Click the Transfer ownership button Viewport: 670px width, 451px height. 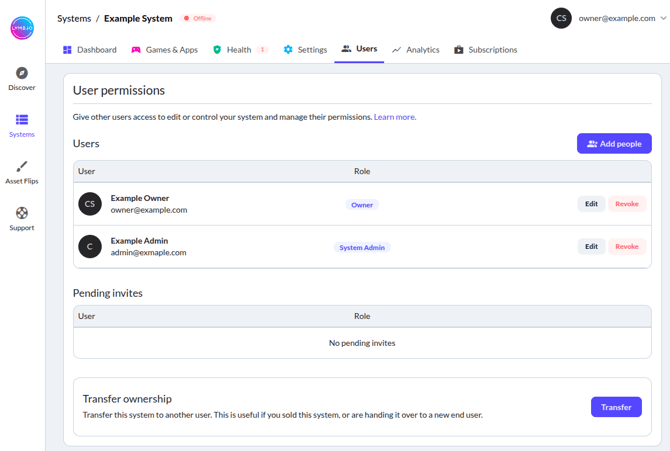pos(616,407)
